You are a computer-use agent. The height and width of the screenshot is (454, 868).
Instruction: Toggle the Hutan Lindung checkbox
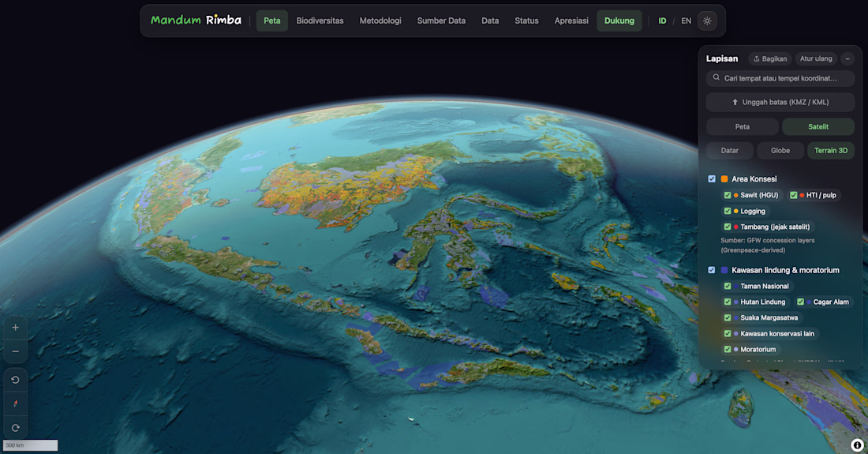point(728,302)
